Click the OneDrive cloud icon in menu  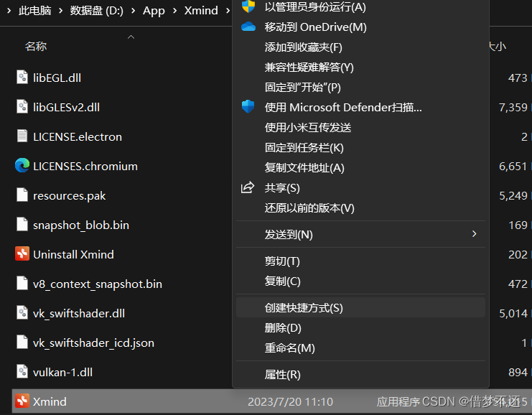click(248, 27)
